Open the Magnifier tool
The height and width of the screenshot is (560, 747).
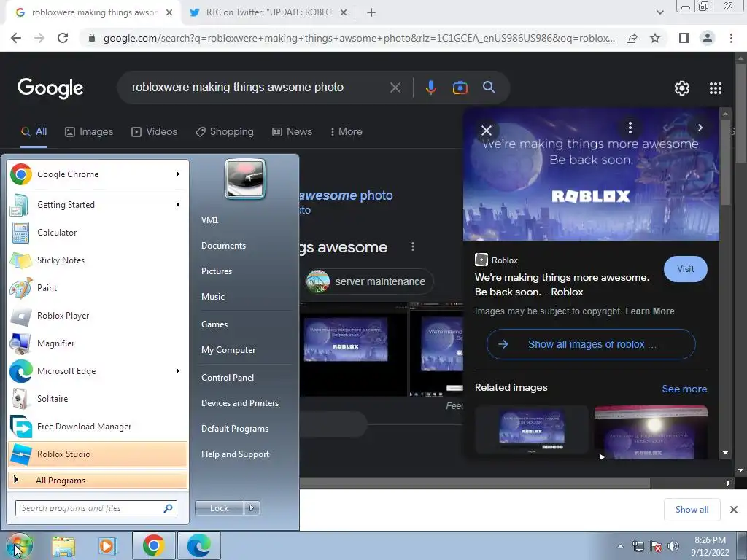pos(98,343)
